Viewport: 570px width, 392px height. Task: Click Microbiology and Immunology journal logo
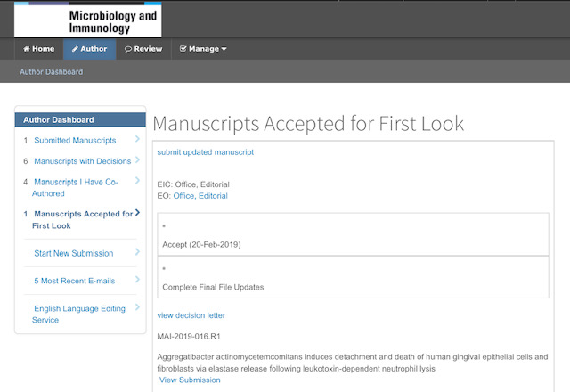click(88, 20)
